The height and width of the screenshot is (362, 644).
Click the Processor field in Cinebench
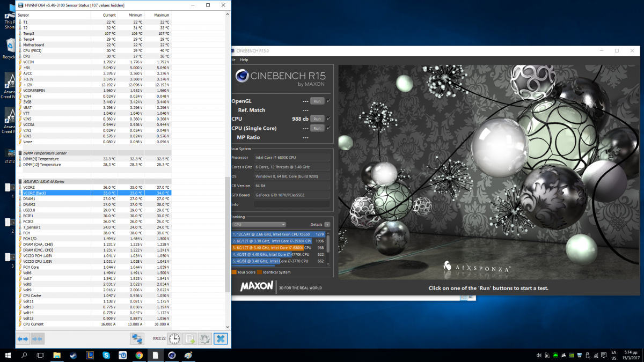[292, 158]
